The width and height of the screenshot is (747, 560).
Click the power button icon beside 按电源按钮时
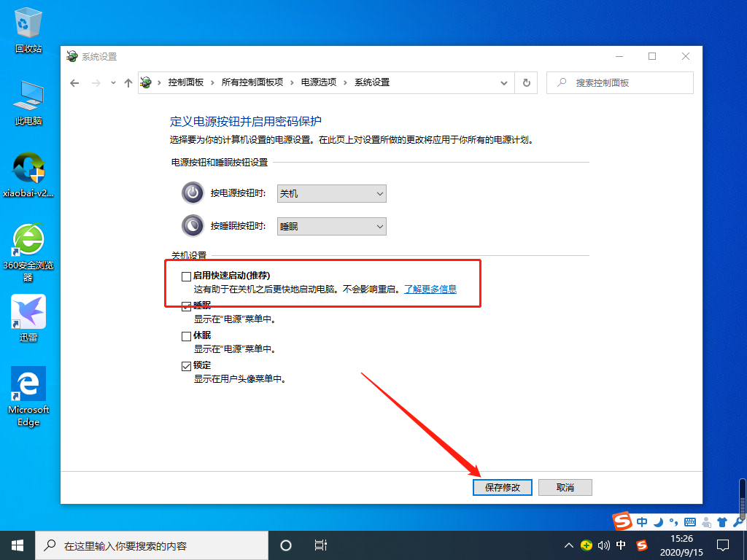tap(192, 193)
